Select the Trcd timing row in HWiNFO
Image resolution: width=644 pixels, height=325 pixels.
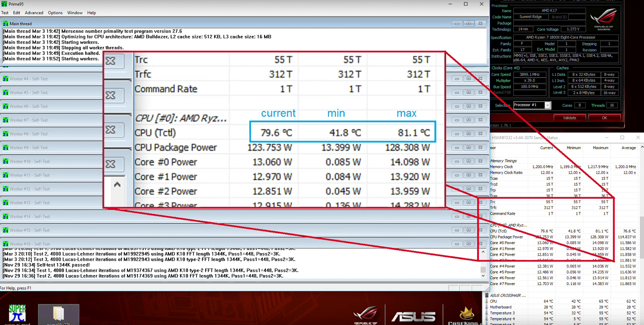click(563, 184)
